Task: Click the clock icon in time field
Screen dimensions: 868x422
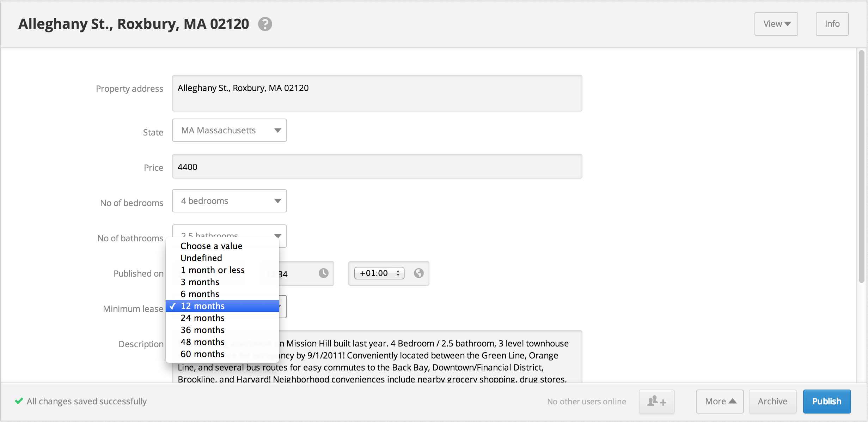Action: click(323, 273)
